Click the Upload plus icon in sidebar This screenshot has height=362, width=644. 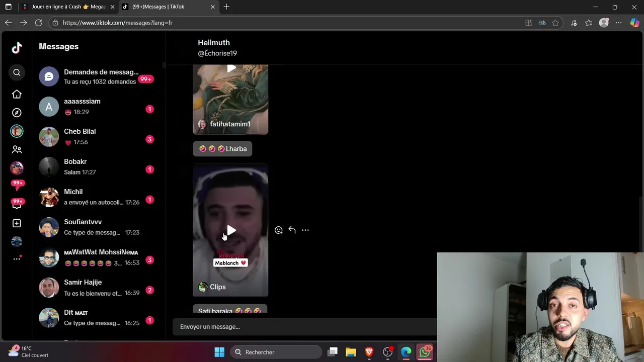[x=17, y=223]
